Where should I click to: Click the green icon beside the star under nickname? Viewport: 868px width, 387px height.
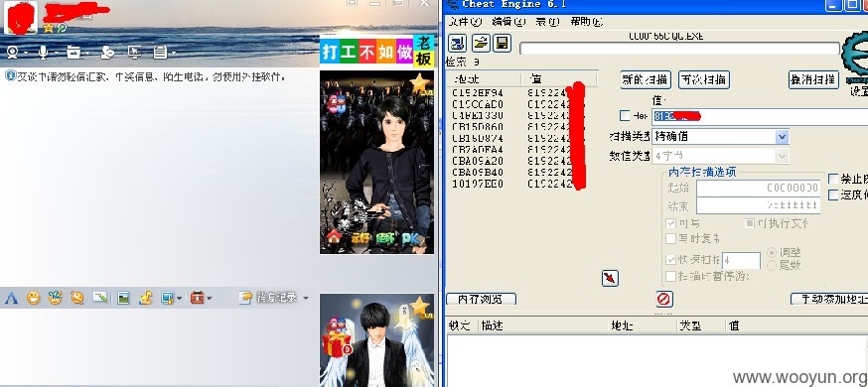61,28
